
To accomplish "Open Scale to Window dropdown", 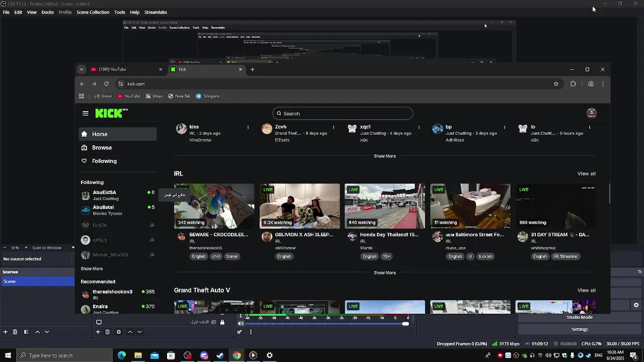I will point(53,247).
